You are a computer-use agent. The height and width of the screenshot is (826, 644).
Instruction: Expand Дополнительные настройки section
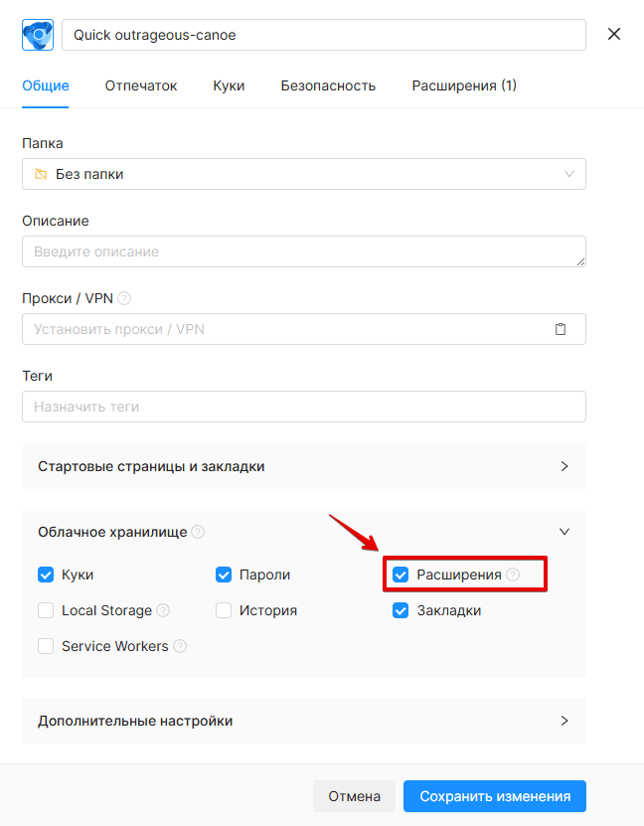[x=304, y=722]
